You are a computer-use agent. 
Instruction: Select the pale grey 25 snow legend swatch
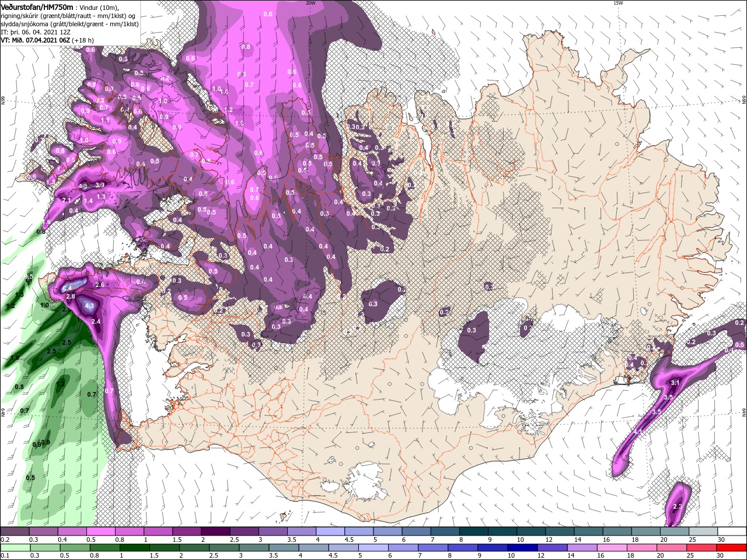pos(703,531)
